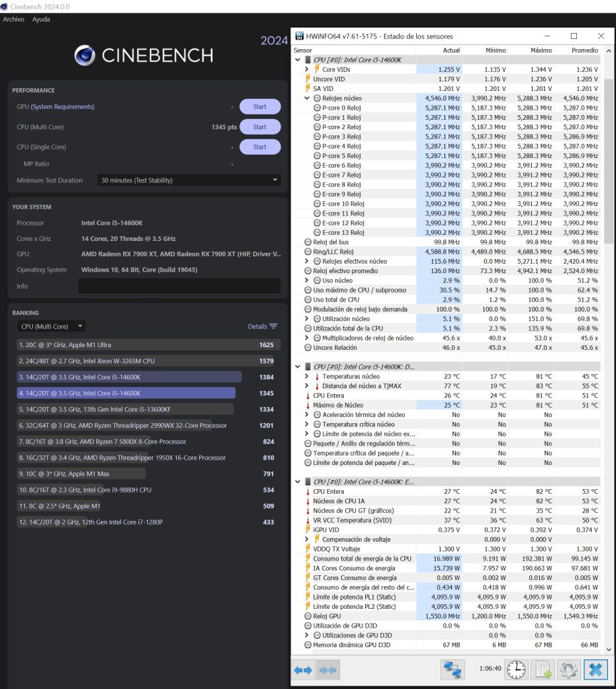Expand Utilizaciones de GPU D3D row

[307, 635]
